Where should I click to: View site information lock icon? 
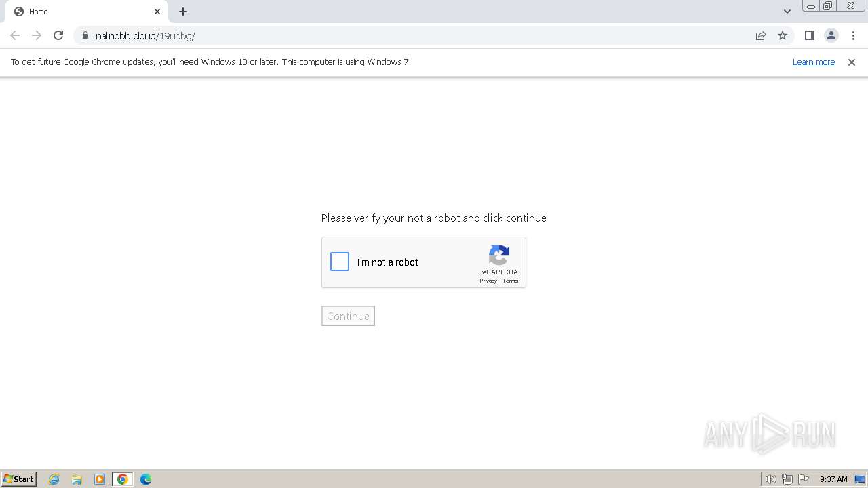click(85, 35)
